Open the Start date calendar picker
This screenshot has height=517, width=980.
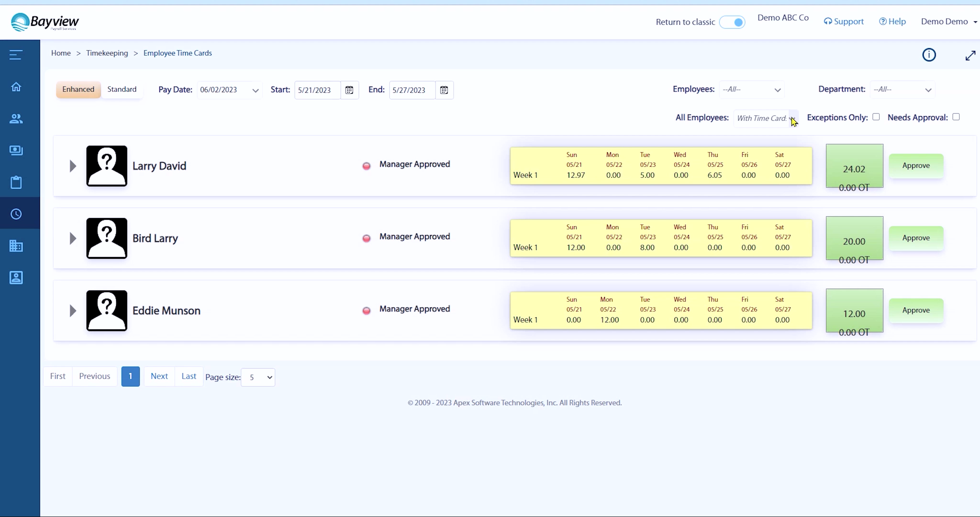click(349, 90)
